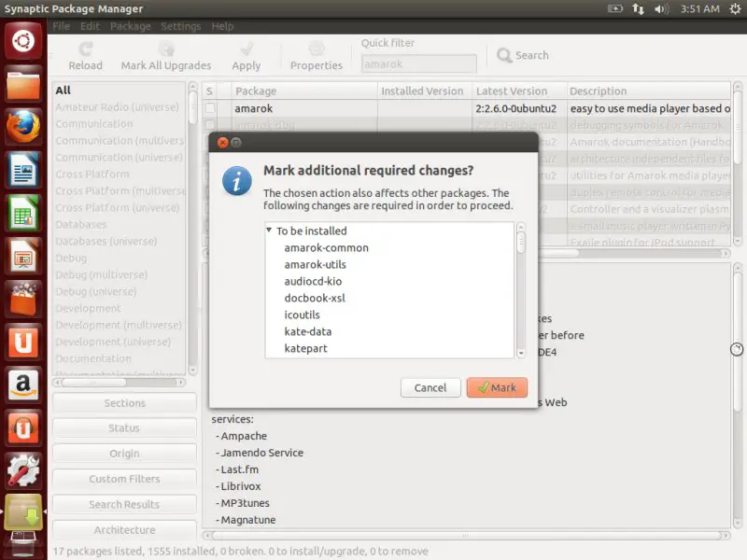747x560 pixels.
Task: Select amarok-utils in the dialog list
Action: [316, 264]
